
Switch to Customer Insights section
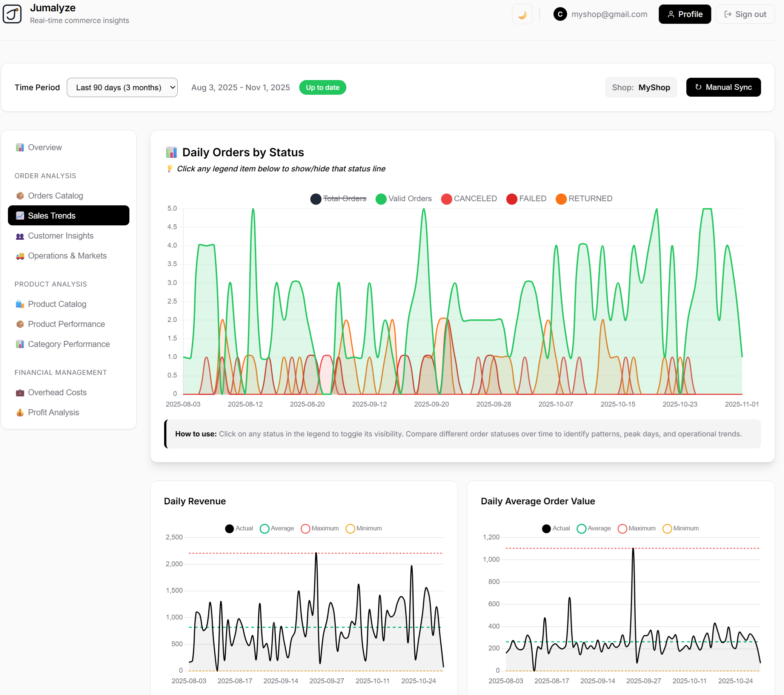[x=60, y=236]
